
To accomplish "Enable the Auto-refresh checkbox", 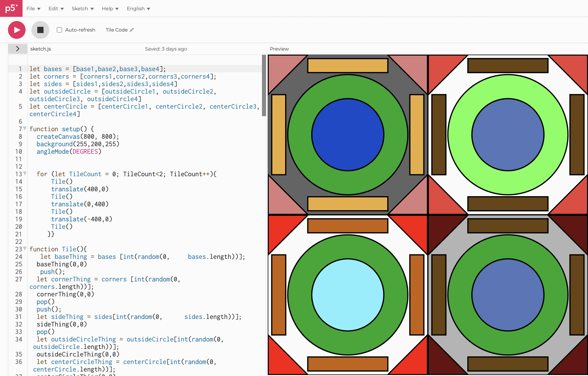I will click(x=59, y=30).
